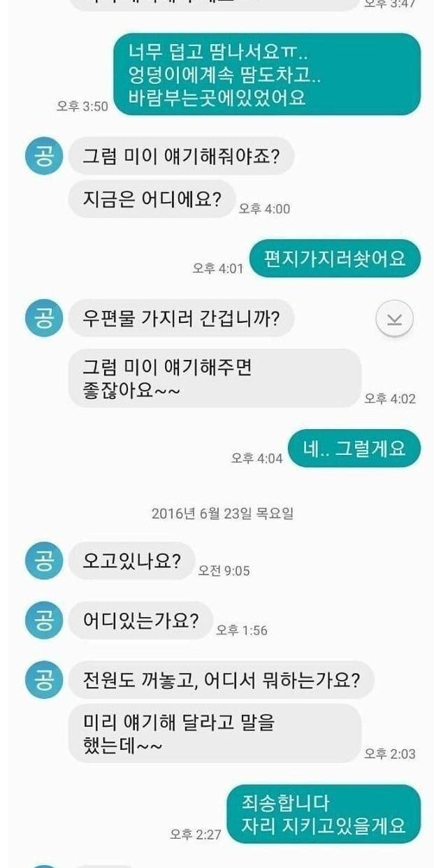Select the '오고있나요?' message bubble
The width and height of the screenshot is (434, 868).
[x=131, y=560]
